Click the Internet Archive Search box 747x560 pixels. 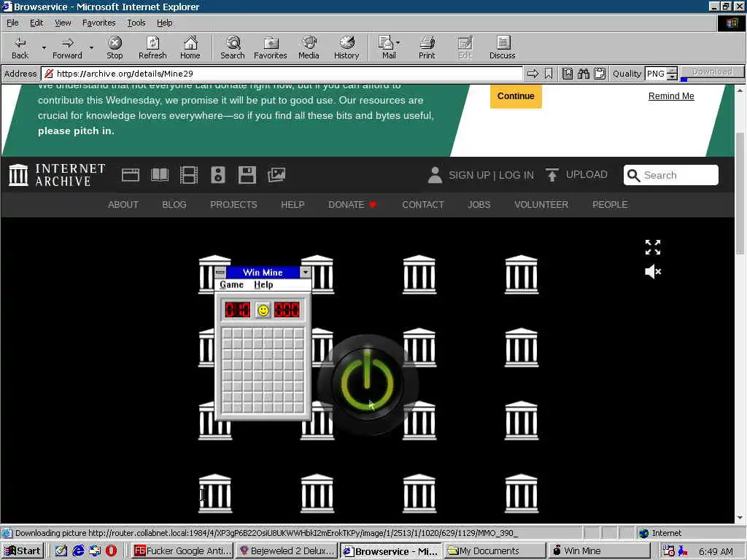(671, 175)
